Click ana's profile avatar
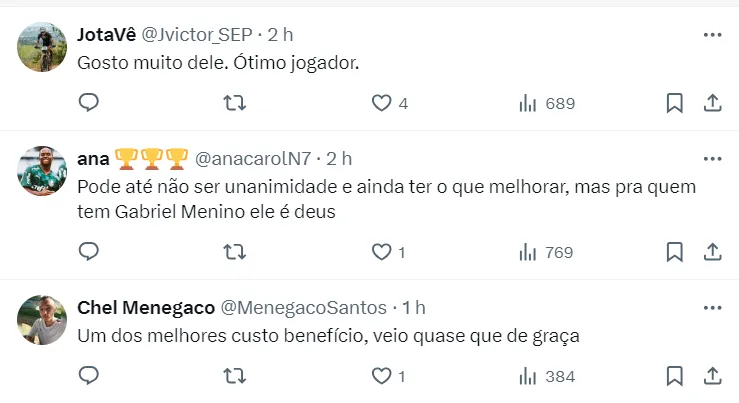Image resolution: width=739 pixels, height=403 pixels. coord(43,171)
